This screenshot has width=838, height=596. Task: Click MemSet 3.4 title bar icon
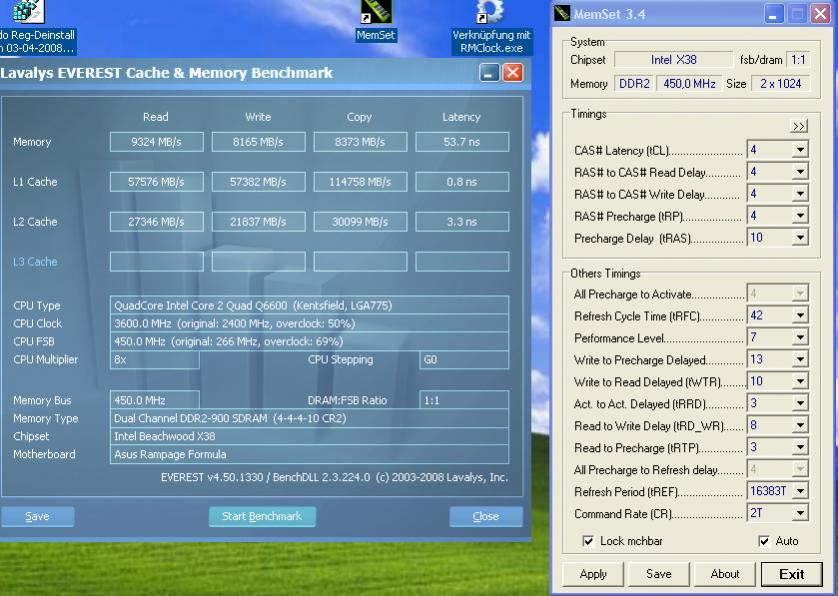(x=562, y=13)
